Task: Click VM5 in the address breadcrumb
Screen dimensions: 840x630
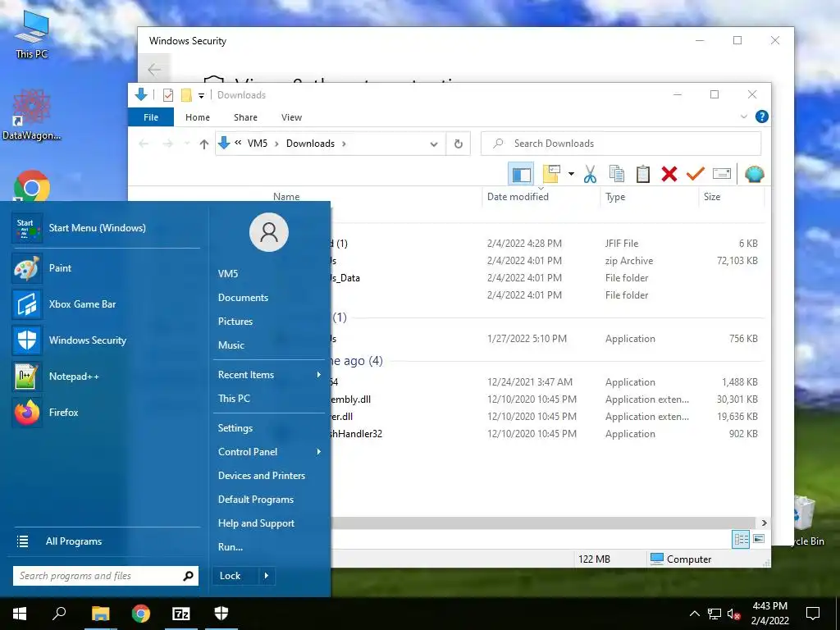Action: [x=257, y=144]
